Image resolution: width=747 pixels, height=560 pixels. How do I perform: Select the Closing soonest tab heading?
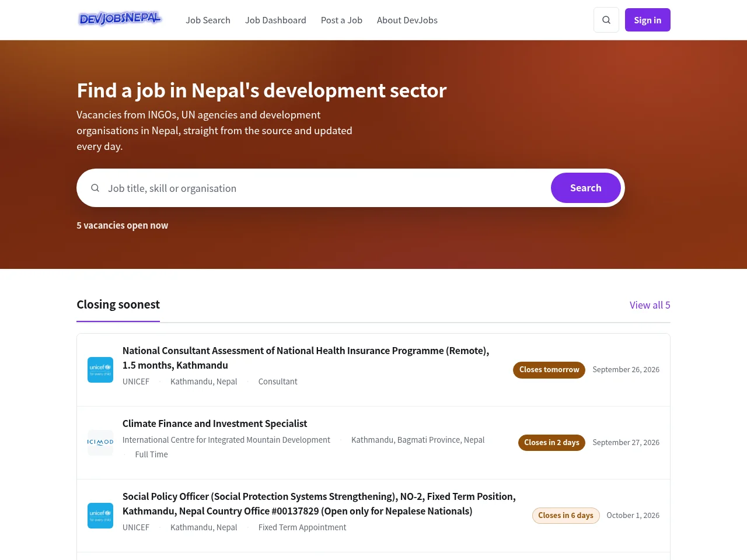(x=118, y=304)
